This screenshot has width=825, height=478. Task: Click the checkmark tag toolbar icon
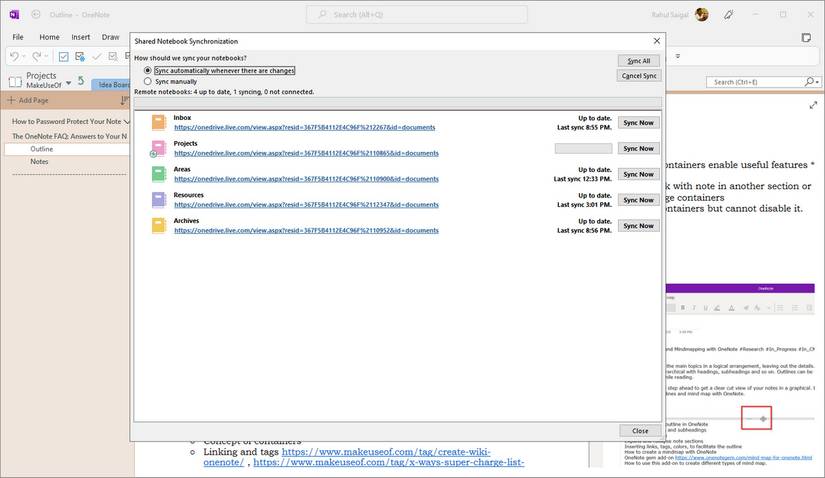(97, 56)
